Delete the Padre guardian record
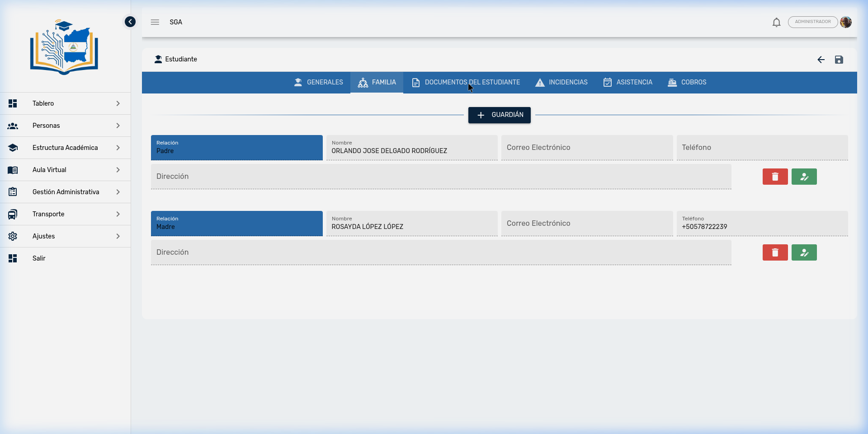Viewport: 868px width, 434px height. [x=775, y=177]
